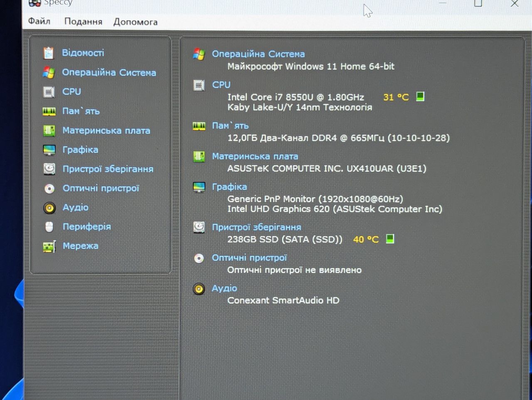
Task: Click the Windows flag icon in summary panel
Action: tap(199, 54)
